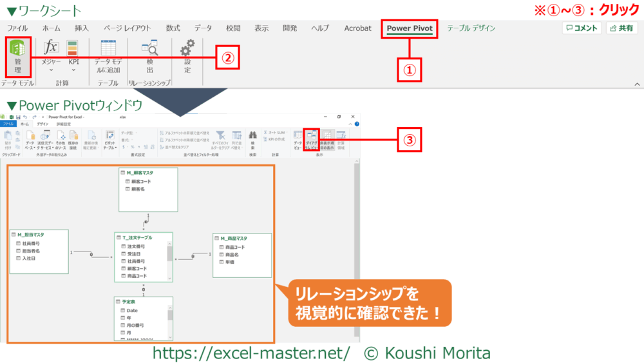Click the コメント button

tap(582, 28)
